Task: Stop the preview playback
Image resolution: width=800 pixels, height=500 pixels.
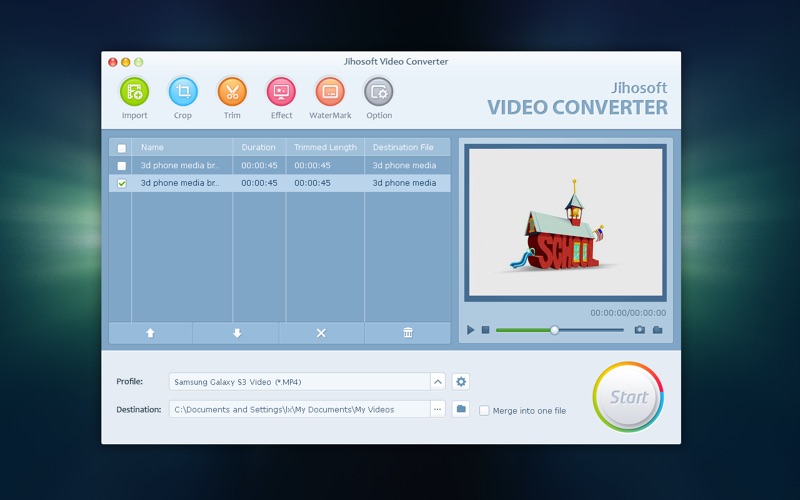Action: (486, 330)
